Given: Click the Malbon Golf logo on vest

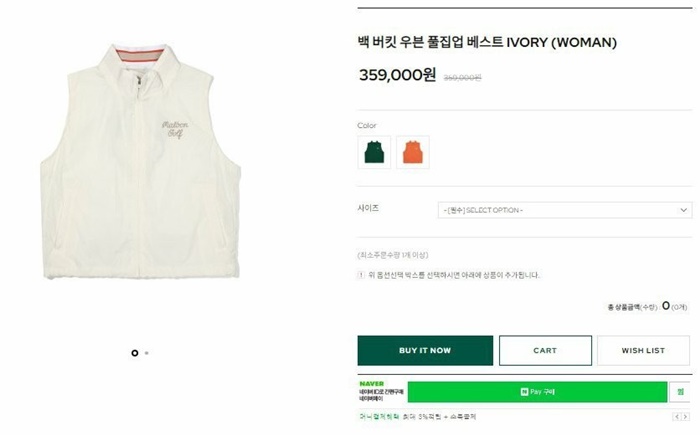Looking at the screenshot, I should point(175,129).
